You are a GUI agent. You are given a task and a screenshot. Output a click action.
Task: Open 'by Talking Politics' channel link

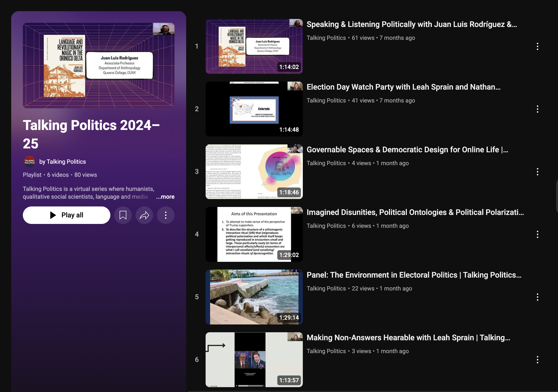tap(62, 162)
